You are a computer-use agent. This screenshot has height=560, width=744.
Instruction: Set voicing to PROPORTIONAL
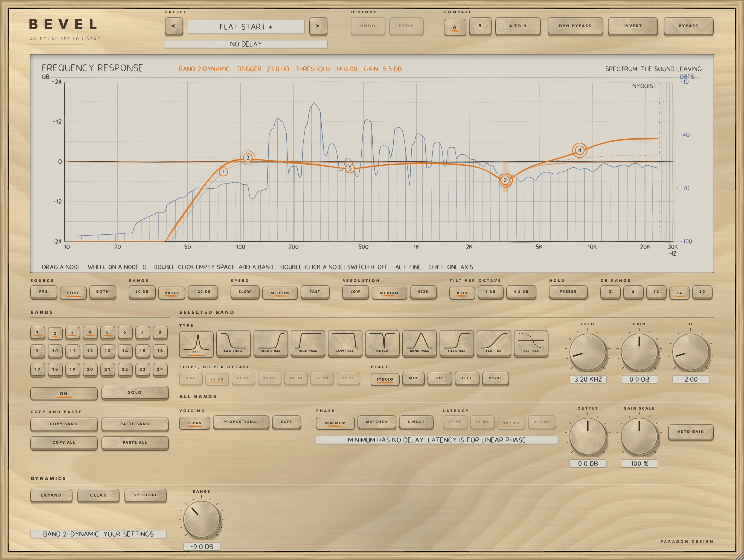(x=241, y=422)
